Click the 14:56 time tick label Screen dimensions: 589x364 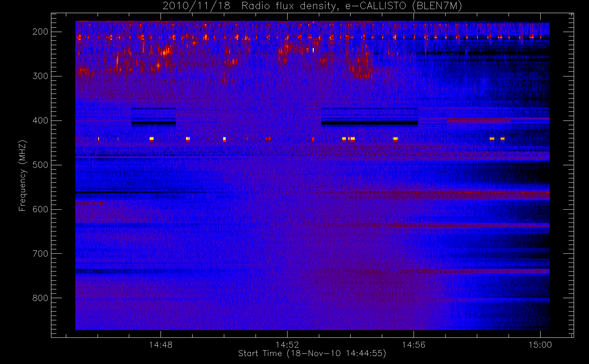click(414, 345)
